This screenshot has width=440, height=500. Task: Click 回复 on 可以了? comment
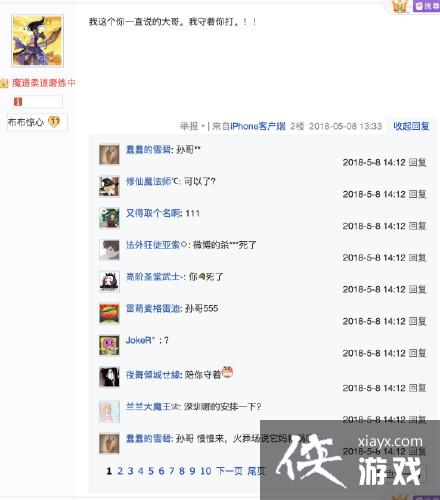tap(418, 194)
